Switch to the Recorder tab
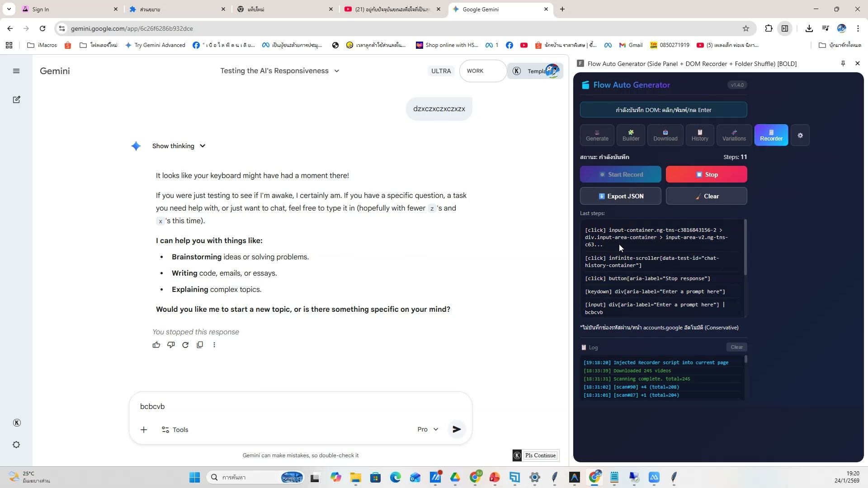Image resolution: width=868 pixels, height=488 pixels. [771, 135]
